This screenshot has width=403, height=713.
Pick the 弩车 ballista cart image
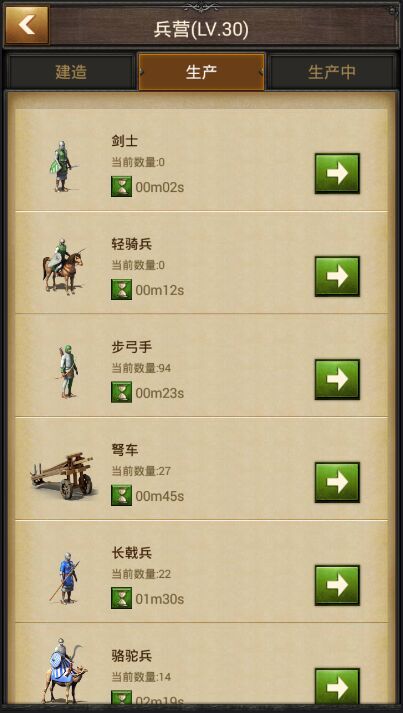[x=63, y=476]
